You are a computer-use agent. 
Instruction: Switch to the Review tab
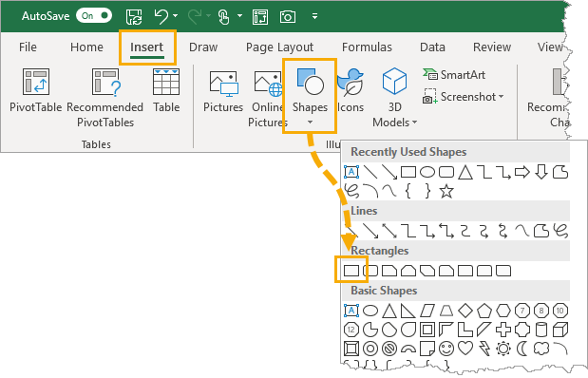pyautogui.click(x=492, y=47)
